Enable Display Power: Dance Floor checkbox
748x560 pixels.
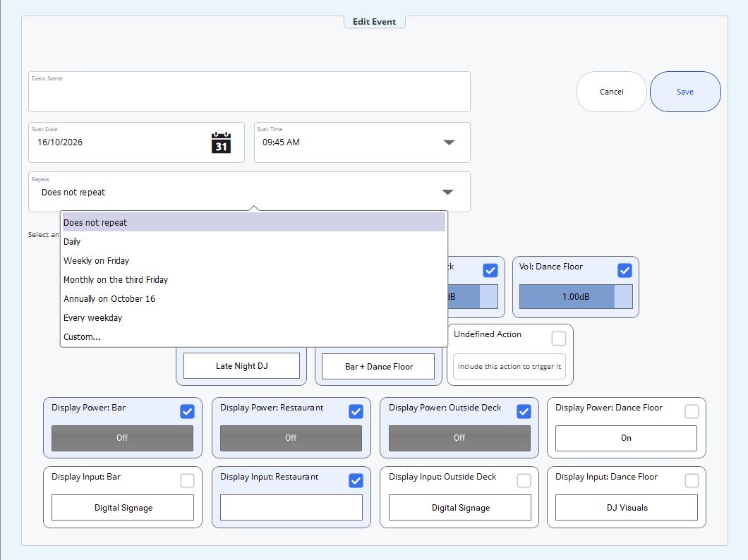click(x=692, y=411)
